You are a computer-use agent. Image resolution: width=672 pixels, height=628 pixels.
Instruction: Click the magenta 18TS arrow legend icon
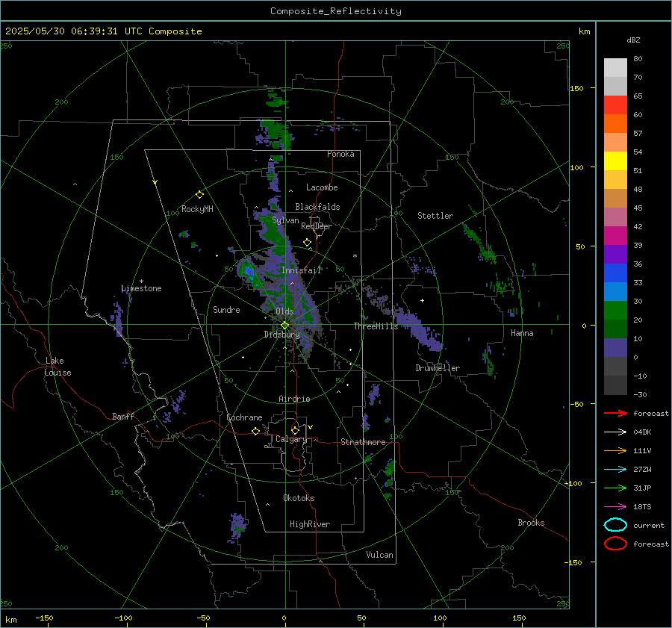615,507
